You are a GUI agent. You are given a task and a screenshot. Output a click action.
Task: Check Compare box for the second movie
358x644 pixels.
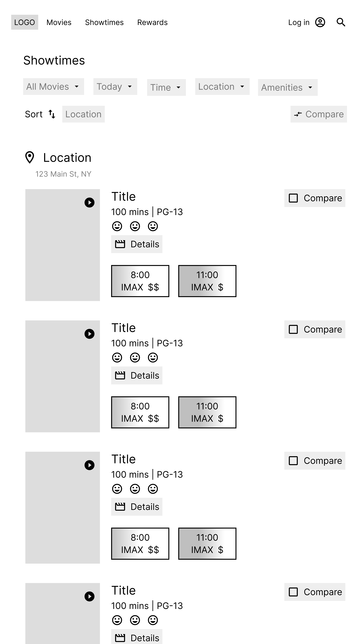tap(293, 329)
